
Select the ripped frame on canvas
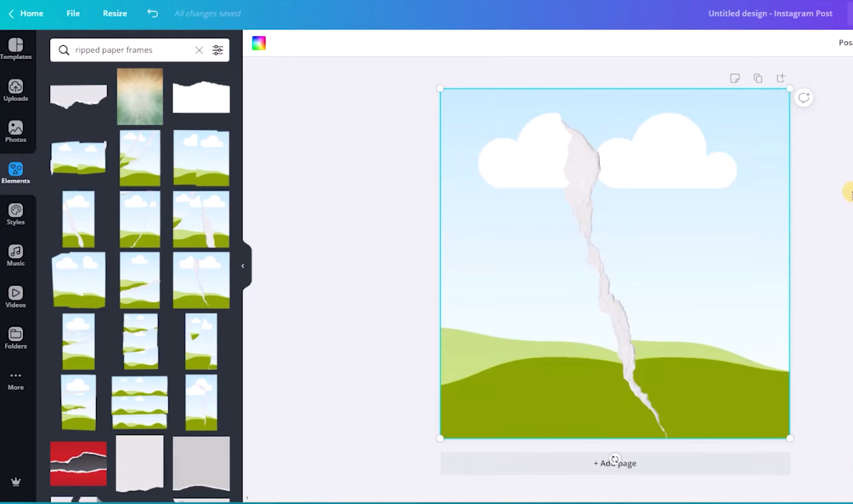[615, 263]
